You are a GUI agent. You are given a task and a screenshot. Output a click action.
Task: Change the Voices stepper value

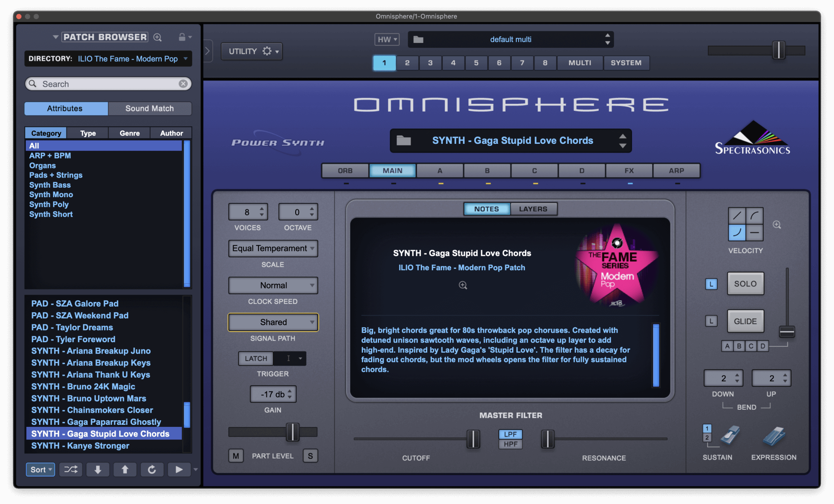[262, 212]
